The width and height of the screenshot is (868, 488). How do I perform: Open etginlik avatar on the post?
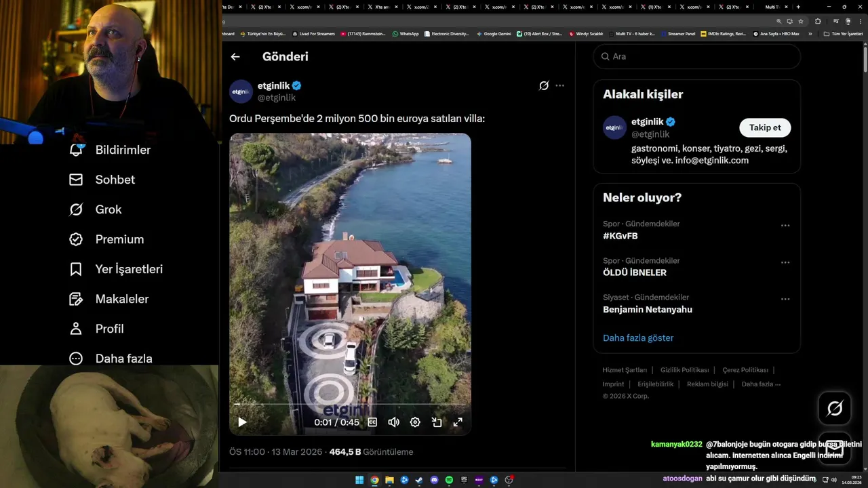pyautogui.click(x=241, y=91)
